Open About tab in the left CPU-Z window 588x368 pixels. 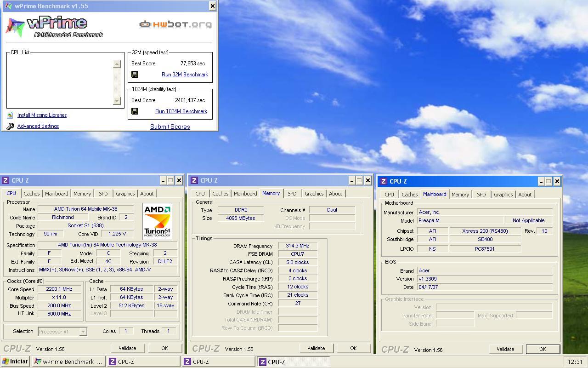click(147, 194)
